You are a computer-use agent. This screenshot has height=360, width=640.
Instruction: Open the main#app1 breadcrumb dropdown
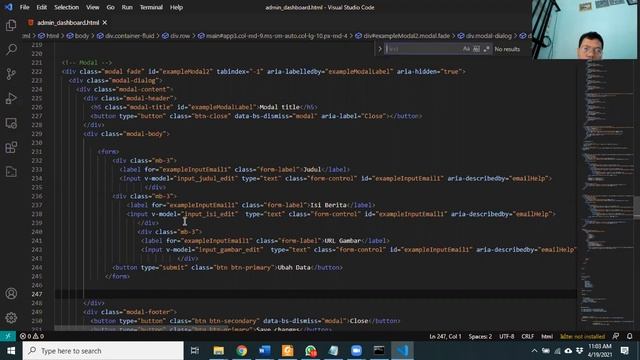(x=273, y=36)
